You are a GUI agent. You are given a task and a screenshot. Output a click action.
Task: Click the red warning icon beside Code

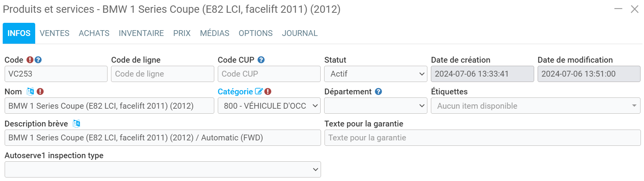[x=30, y=60]
